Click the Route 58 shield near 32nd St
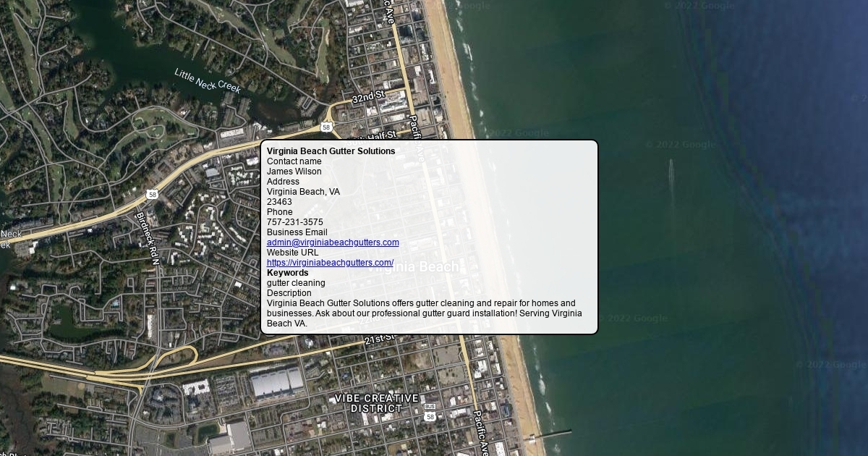 tap(327, 127)
